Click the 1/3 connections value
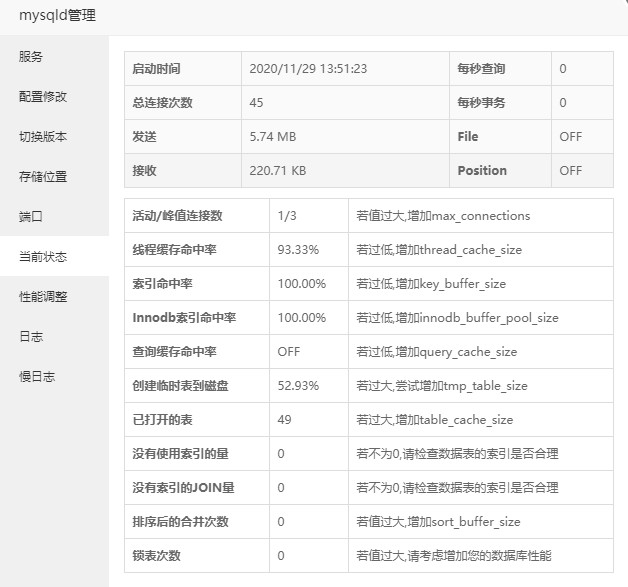Screen dimensions: 628x587 coord(287,215)
